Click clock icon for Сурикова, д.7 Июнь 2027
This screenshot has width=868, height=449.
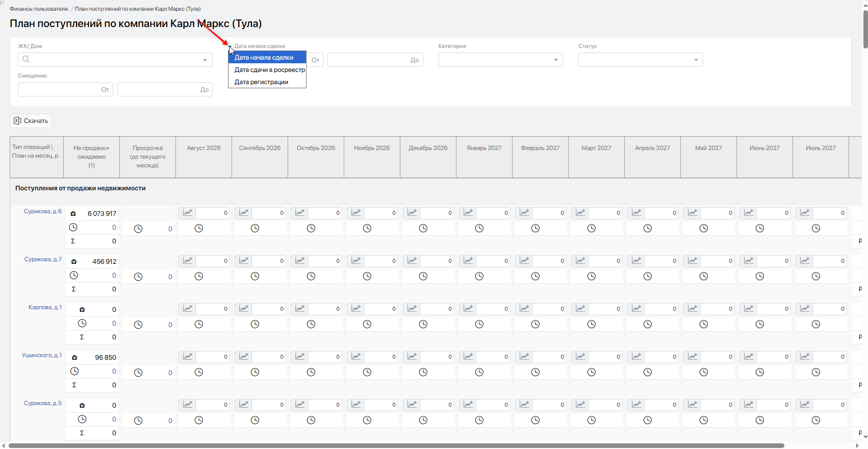(760, 276)
